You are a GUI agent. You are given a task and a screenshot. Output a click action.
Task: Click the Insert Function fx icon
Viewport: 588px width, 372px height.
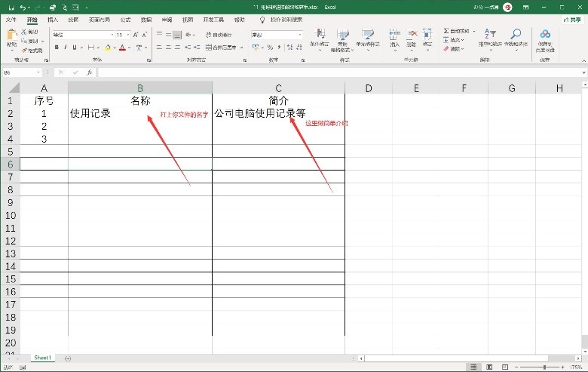(x=89, y=72)
